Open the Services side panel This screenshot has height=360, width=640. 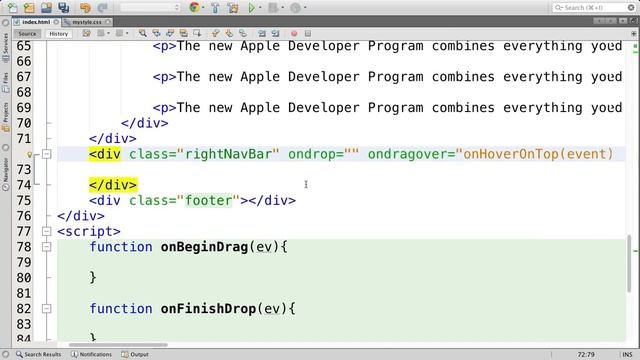coord(6,47)
